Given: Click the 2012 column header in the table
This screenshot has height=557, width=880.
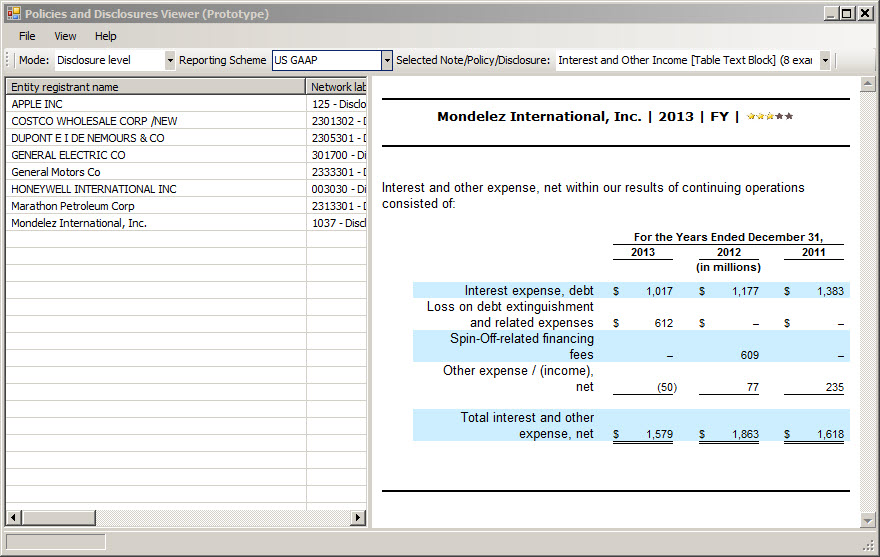Looking at the screenshot, I should [728, 252].
